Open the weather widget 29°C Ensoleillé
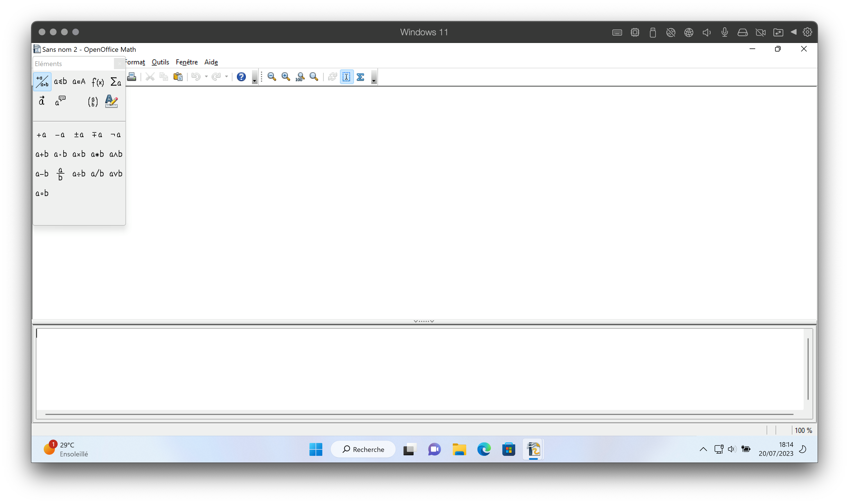Viewport: 849px width, 504px height. [66, 449]
